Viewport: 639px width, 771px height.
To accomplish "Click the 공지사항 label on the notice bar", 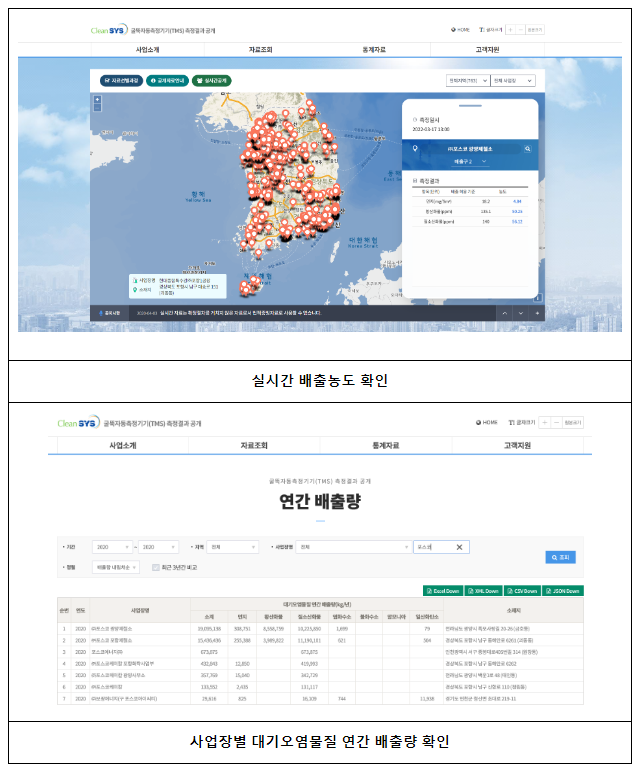I will (x=110, y=313).
